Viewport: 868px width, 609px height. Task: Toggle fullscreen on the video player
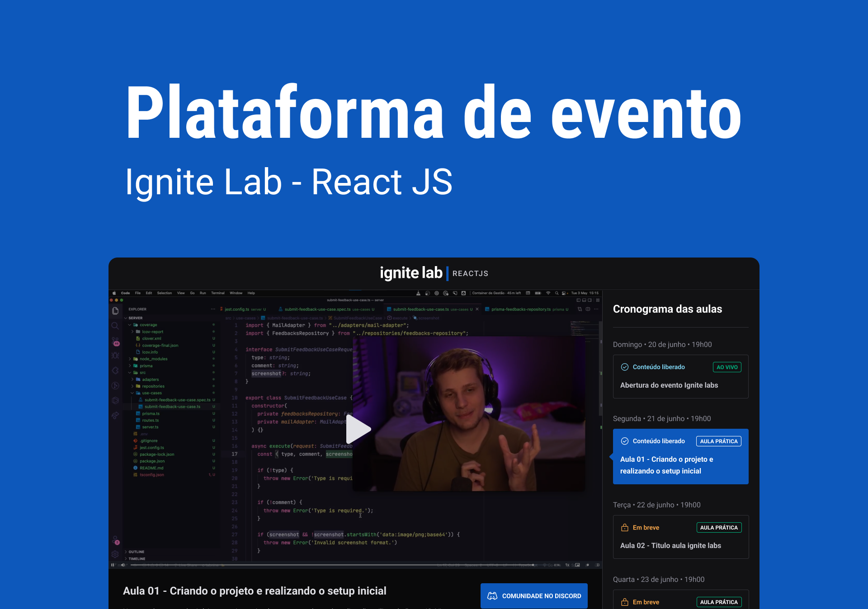pyautogui.click(x=598, y=565)
